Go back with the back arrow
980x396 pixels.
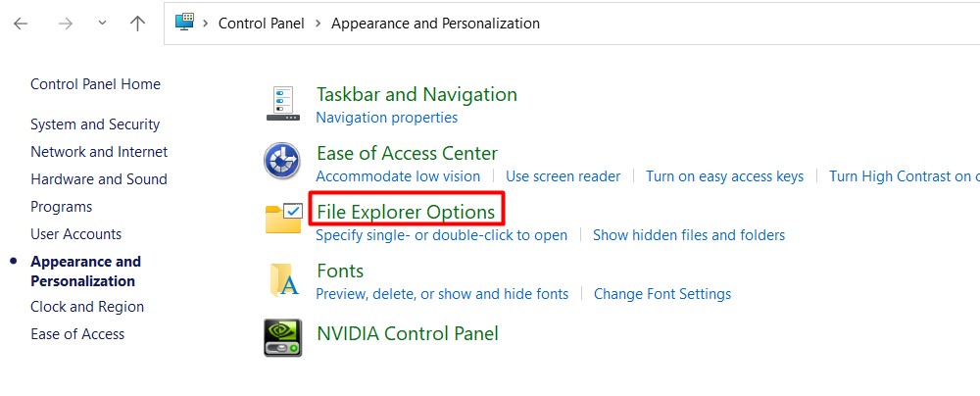(21, 24)
